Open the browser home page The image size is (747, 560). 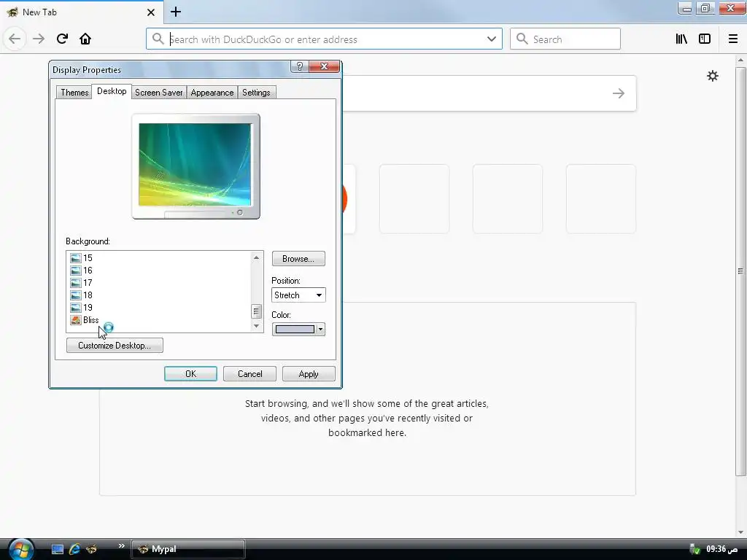[85, 39]
